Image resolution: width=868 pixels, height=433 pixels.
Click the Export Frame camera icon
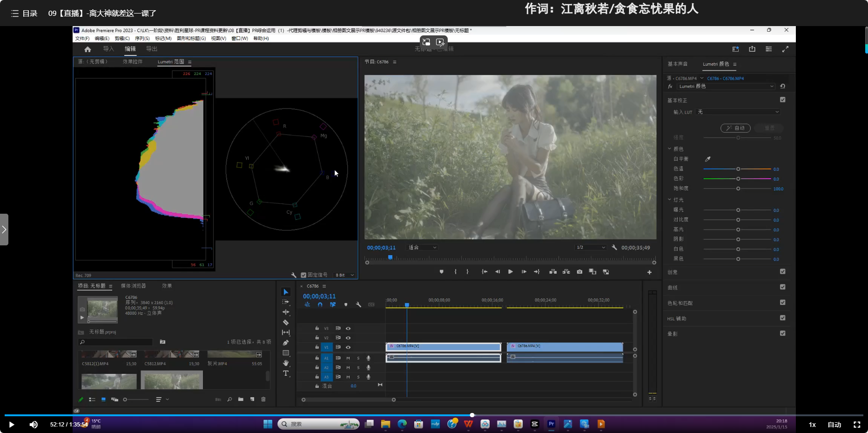point(579,272)
